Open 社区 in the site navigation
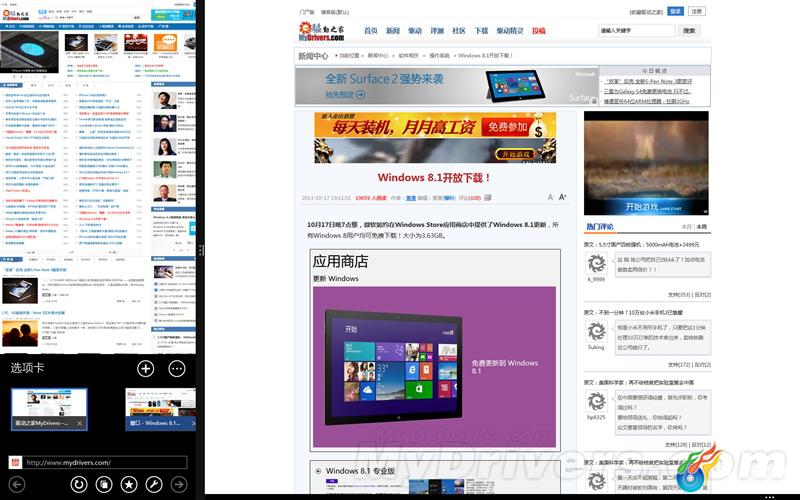 (459, 31)
